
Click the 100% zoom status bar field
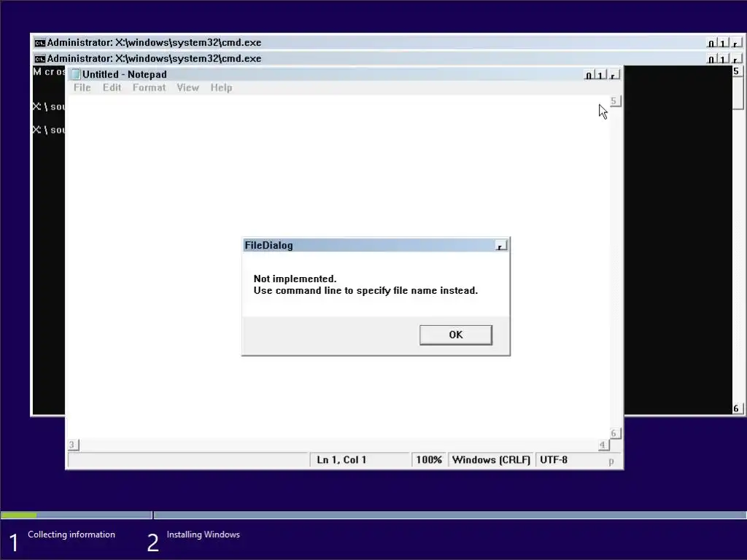click(429, 460)
